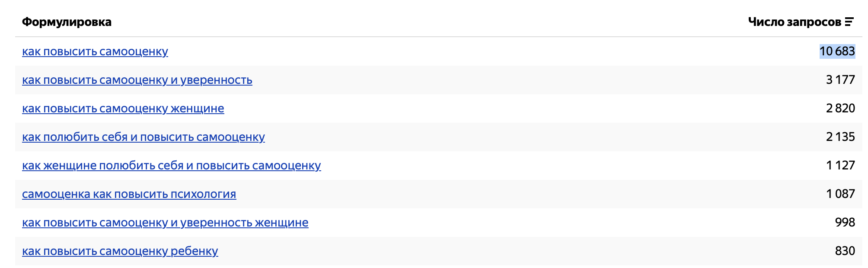Go to как повысить самооценку ребенку
This screenshot has height=268, width=868.
click(120, 251)
